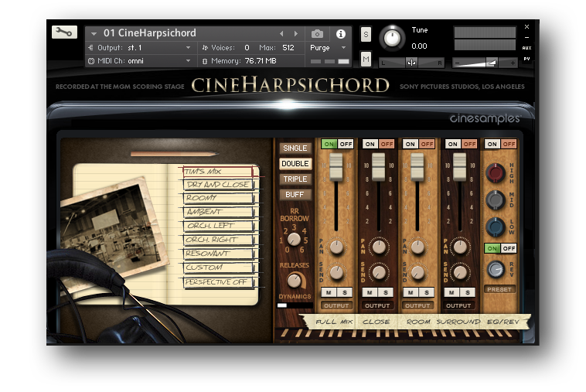Screen dimensions: 586x392
Task: Select Tim's Mix preset
Action: [x=219, y=172]
